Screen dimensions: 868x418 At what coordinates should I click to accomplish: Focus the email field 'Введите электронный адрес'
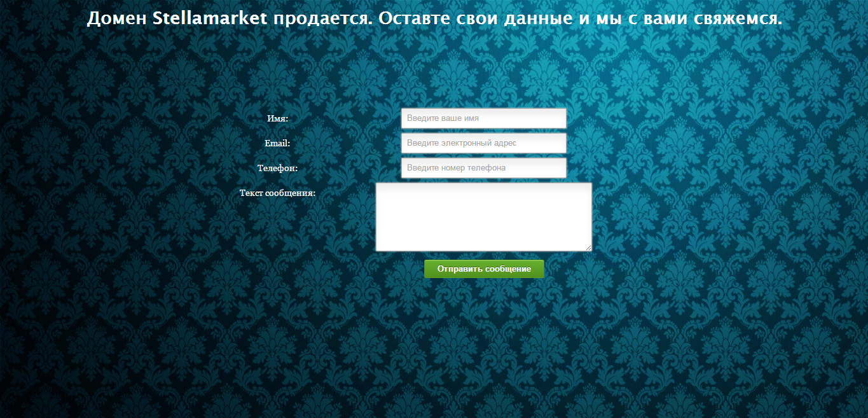(x=484, y=143)
